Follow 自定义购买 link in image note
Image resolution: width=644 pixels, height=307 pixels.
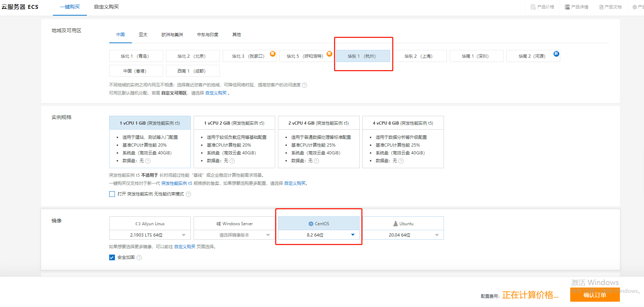point(185,247)
